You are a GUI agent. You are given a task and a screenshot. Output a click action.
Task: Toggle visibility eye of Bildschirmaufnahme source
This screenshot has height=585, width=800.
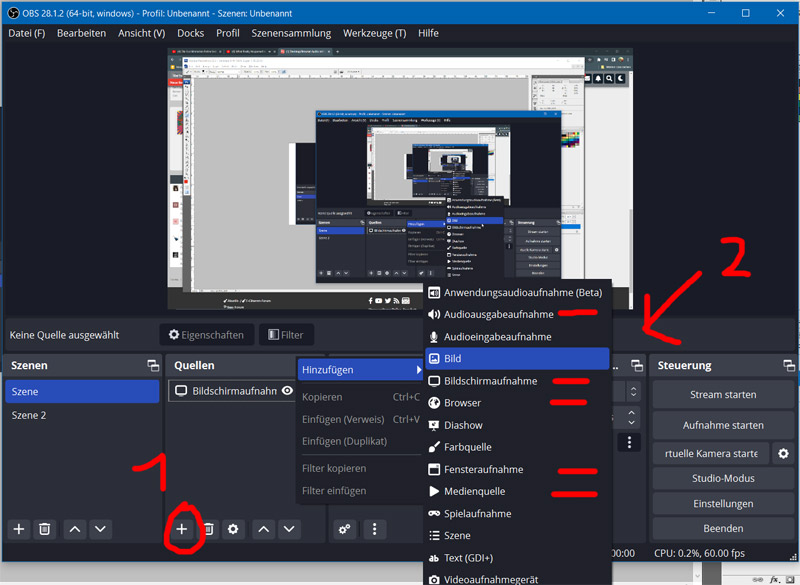(288, 391)
